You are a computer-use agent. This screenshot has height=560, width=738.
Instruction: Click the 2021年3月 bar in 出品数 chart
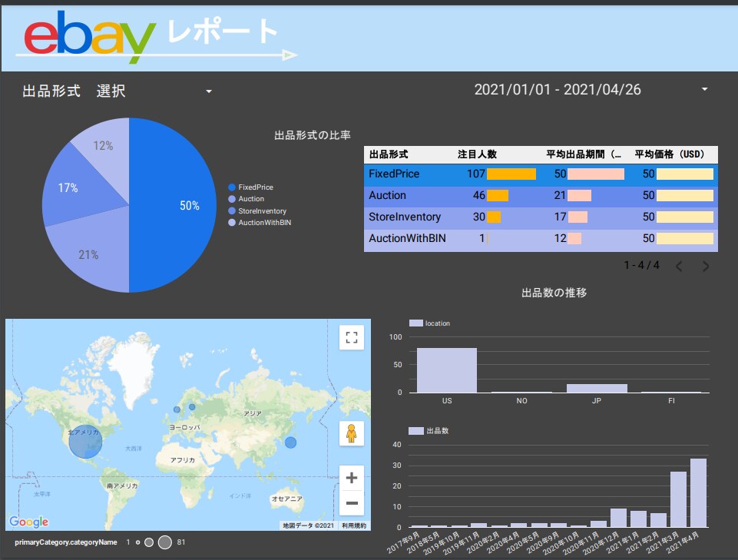(678, 499)
